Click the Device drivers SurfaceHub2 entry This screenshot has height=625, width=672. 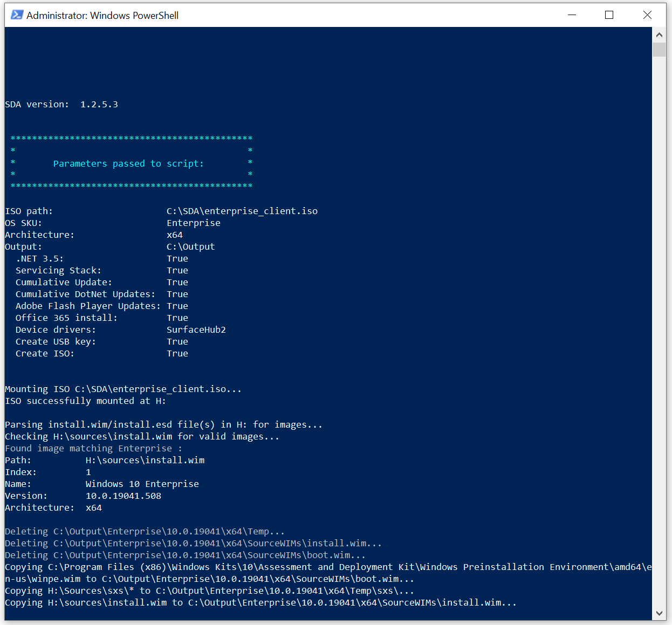[196, 329]
